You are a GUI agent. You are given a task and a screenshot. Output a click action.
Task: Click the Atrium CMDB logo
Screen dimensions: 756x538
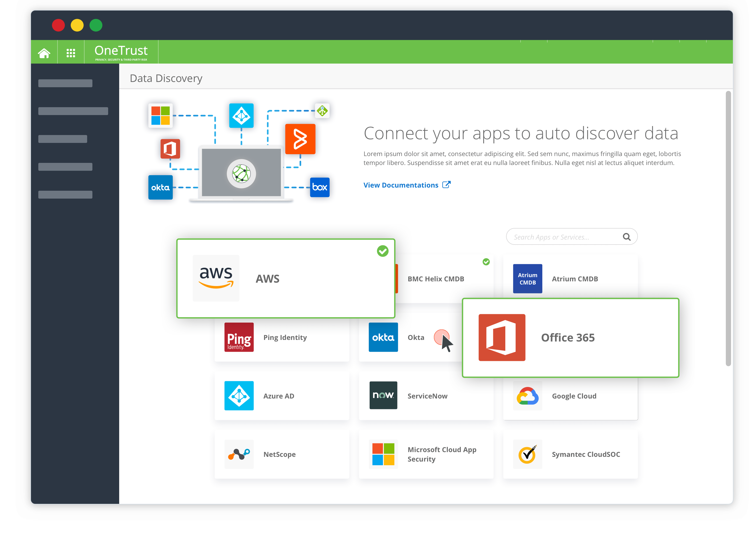(x=527, y=278)
